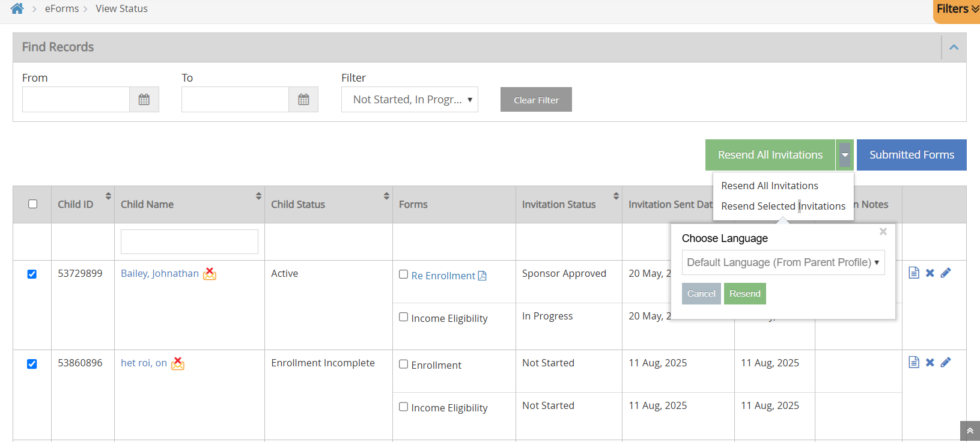Edit het roi, on row with pencil icon
The width and height of the screenshot is (980, 442).
(946, 362)
